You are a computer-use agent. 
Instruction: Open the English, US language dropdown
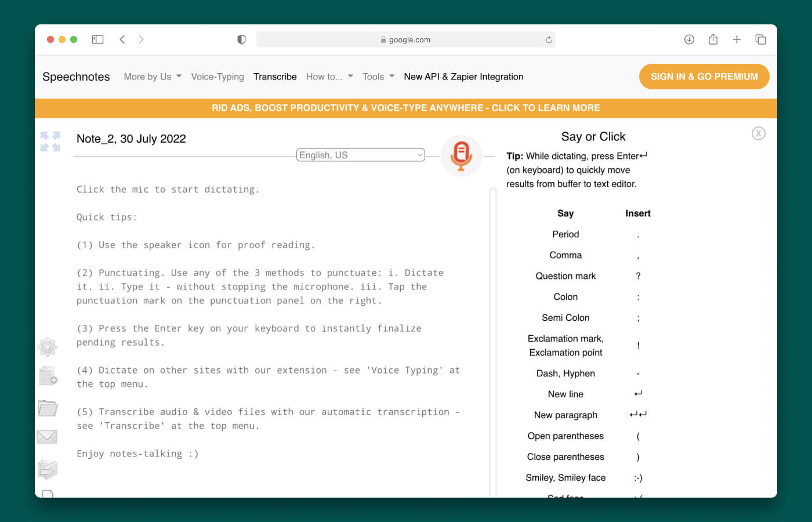click(x=360, y=155)
